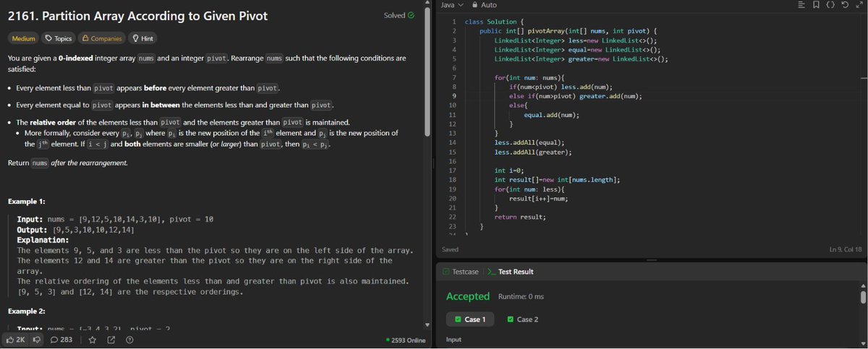868x349 pixels.
Task: Click problem title '2161. Partition Array According to Given Pivot'
Action: tap(137, 14)
